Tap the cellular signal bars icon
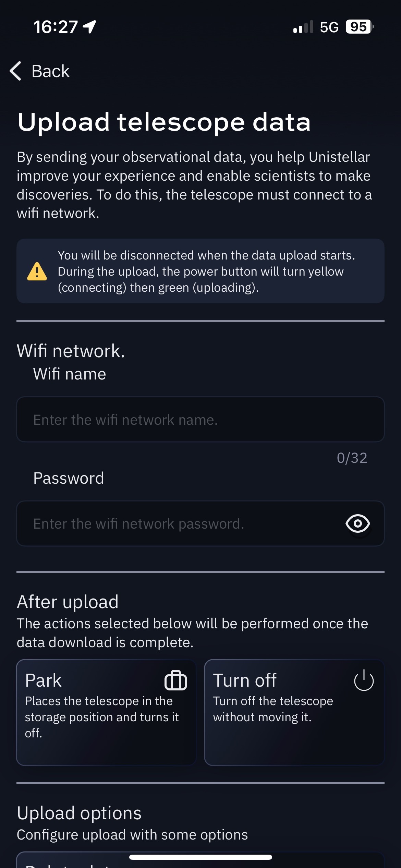 (303, 27)
